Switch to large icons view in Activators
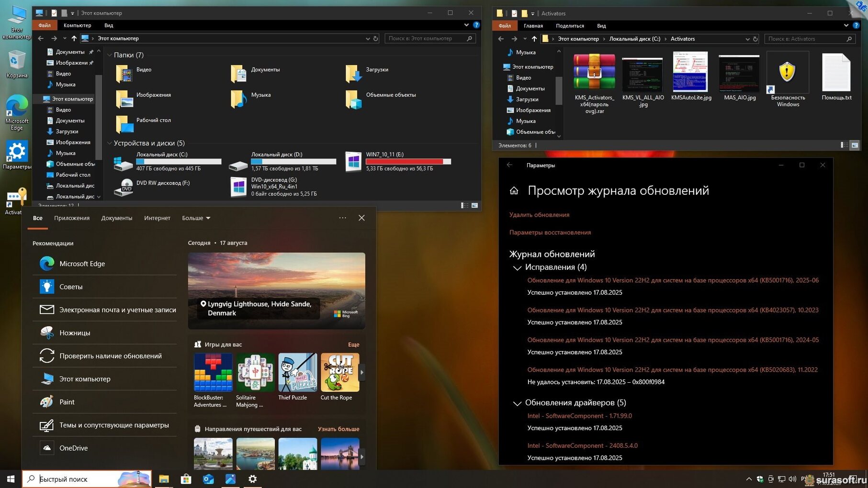 coord(855,145)
